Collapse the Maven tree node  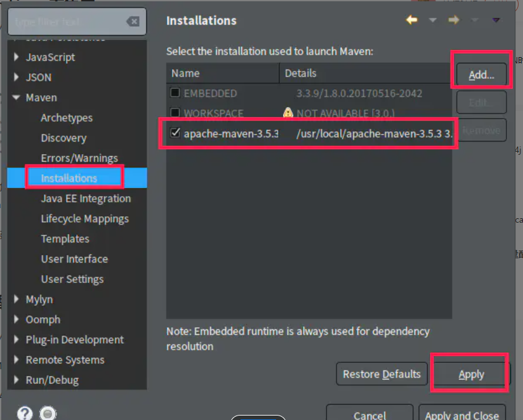(x=16, y=98)
